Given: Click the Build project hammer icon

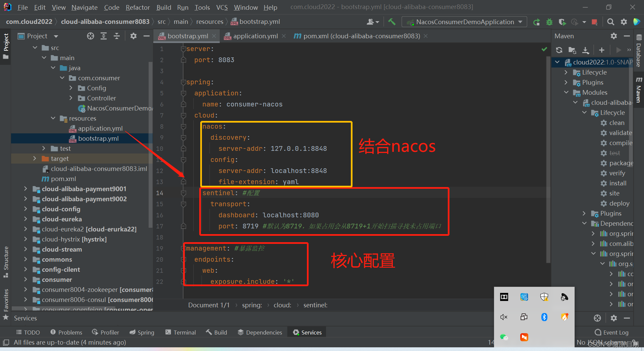Looking at the screenshot, I should 391,22.
